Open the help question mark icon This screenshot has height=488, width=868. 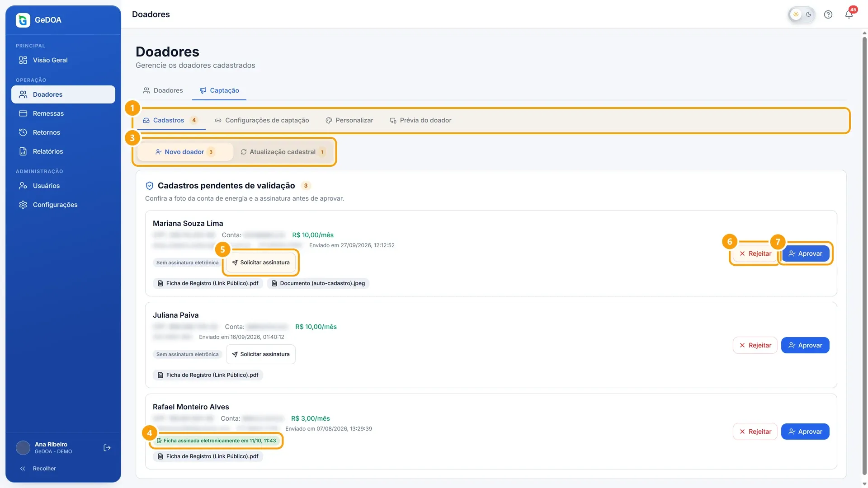[x=828, y=14]
